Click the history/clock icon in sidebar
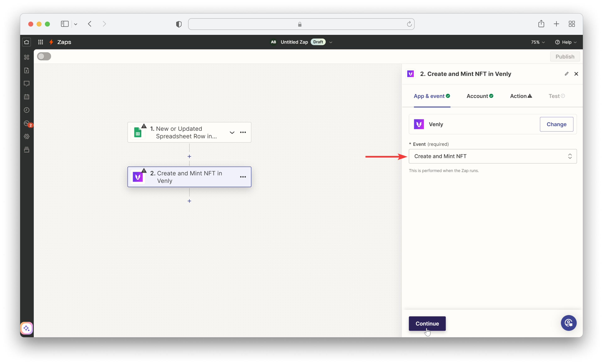 26,110
